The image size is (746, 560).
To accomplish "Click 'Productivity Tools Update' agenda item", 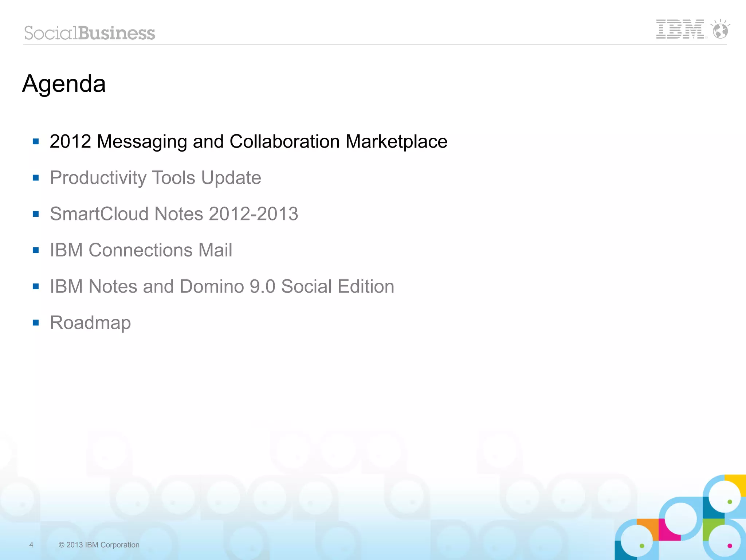I will tap(156, 178).
